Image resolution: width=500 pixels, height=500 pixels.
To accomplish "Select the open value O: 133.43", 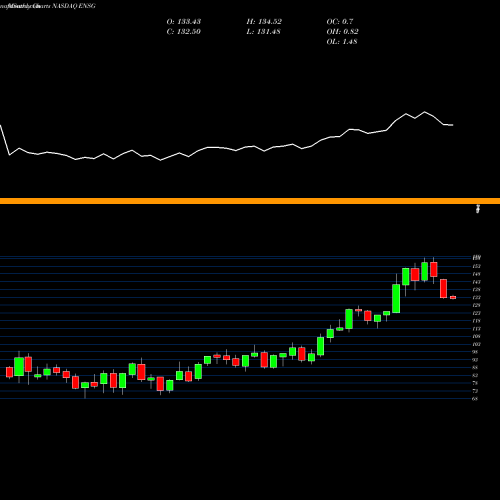I will pyautogui.click(x=184, y=22).
